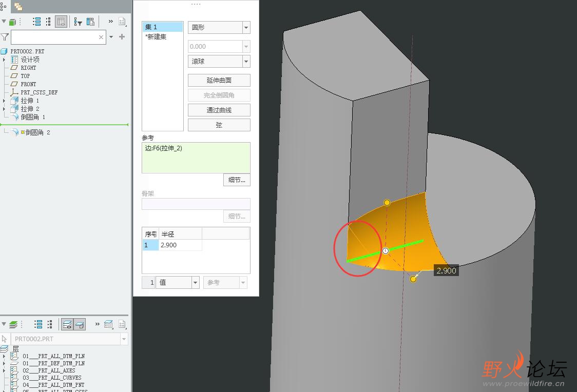Clear the model tree search field

pyautogui.click(x=101, y=37)
